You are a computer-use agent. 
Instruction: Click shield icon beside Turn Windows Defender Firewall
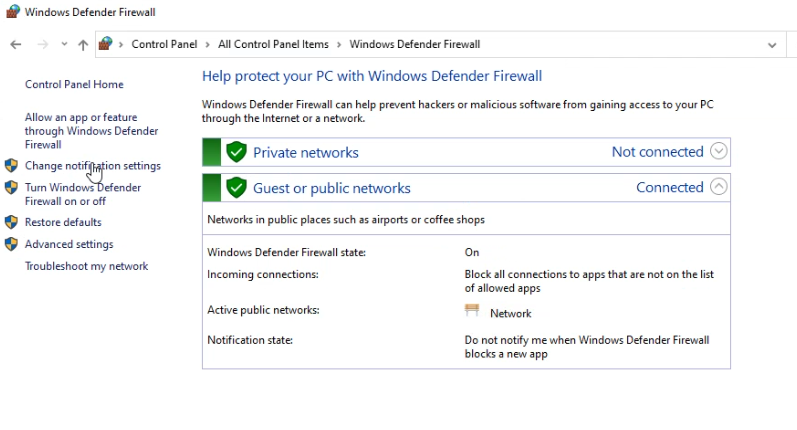point(11,187)
